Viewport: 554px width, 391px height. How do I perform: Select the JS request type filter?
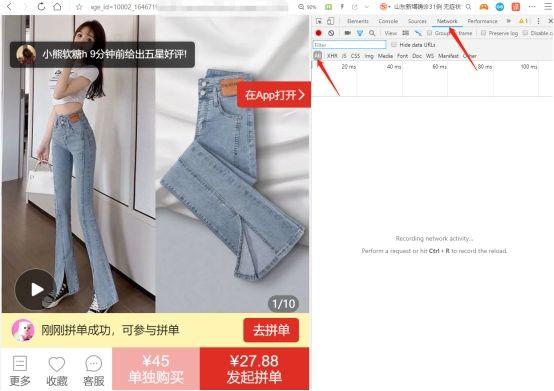(344, 56)
